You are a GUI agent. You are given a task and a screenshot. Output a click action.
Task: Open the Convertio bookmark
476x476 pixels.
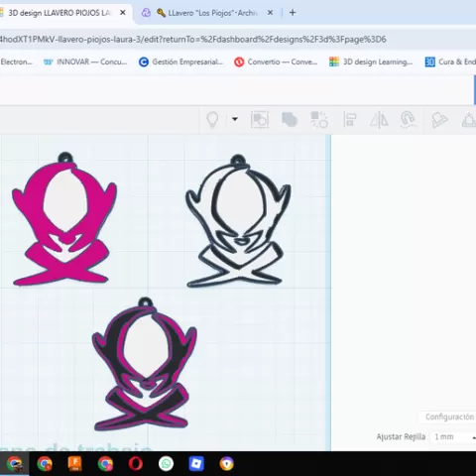coord(276,61)
